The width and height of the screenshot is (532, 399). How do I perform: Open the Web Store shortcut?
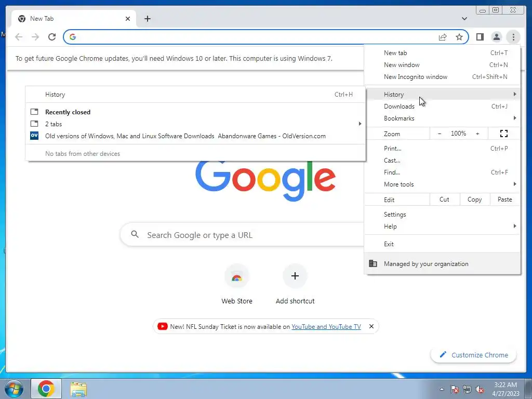click(x=237, y=284)
